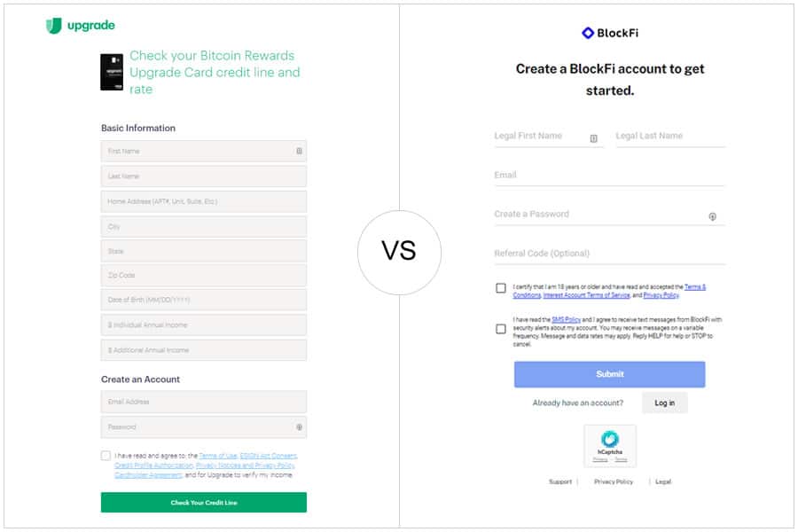
Task: Click autofill icon in Legal First Name field
Action: [x=593, y=138]
